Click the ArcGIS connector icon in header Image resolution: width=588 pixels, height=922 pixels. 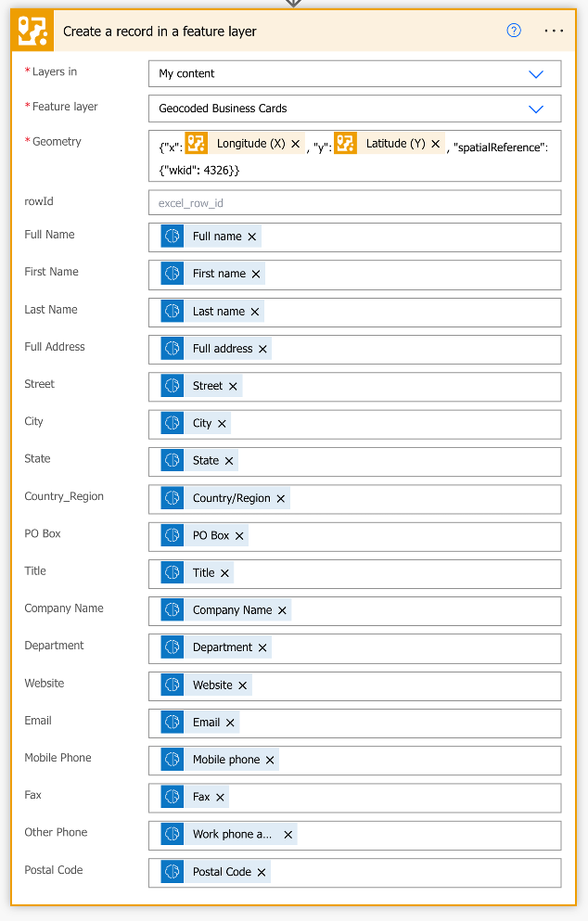tap(33, 32)
